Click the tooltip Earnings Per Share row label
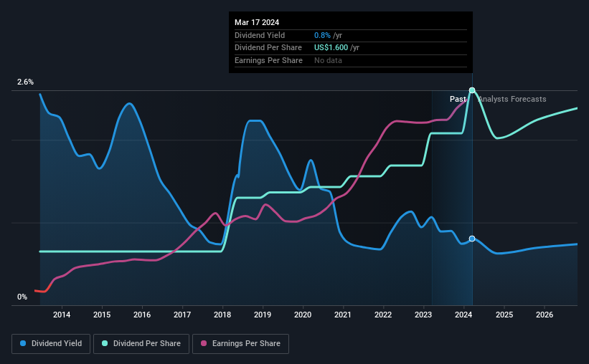The width and height of the screenshot is (589, 364). (268, 60)
